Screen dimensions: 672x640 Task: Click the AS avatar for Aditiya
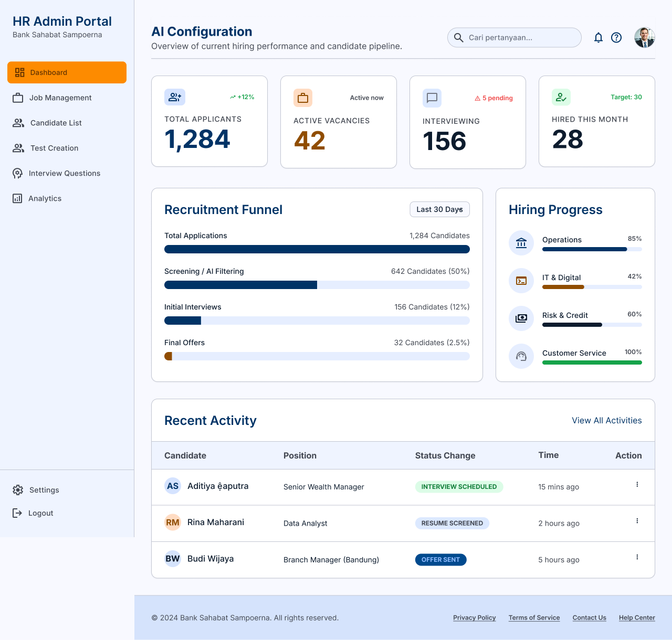[x=173, y=486]
